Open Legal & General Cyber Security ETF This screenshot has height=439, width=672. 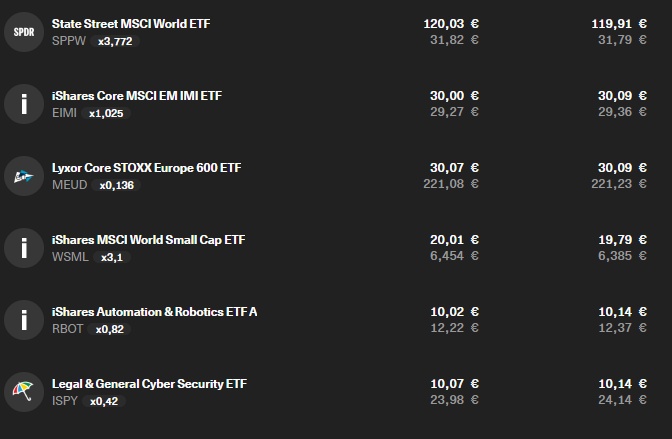point(149,384)
